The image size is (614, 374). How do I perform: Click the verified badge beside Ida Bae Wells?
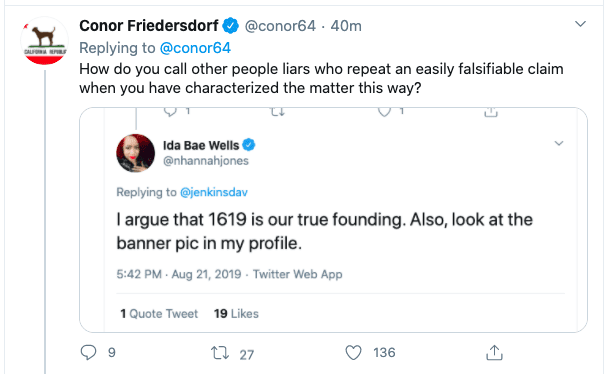point(249,145)
